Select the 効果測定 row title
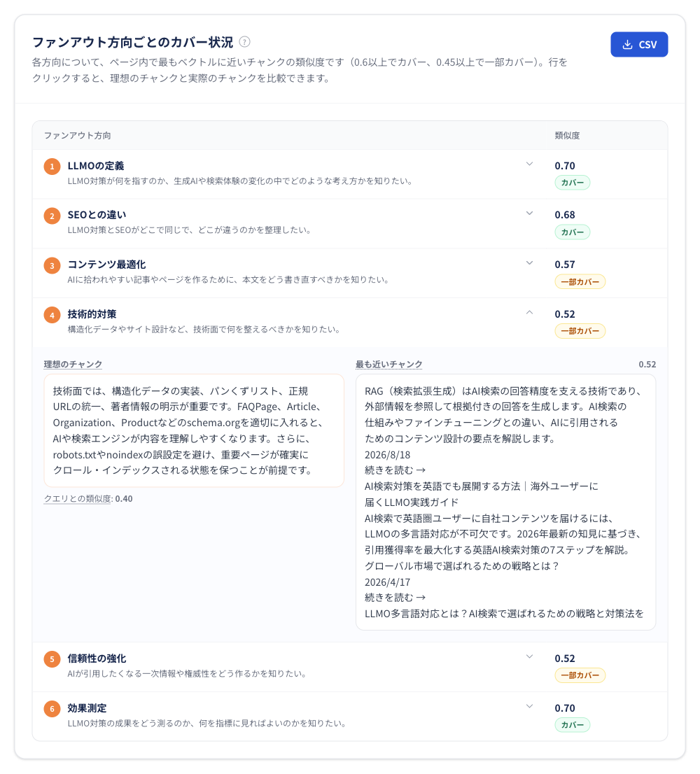Image resolution: width=700 pixels, height=774 pixels. [x=87, y=708]
